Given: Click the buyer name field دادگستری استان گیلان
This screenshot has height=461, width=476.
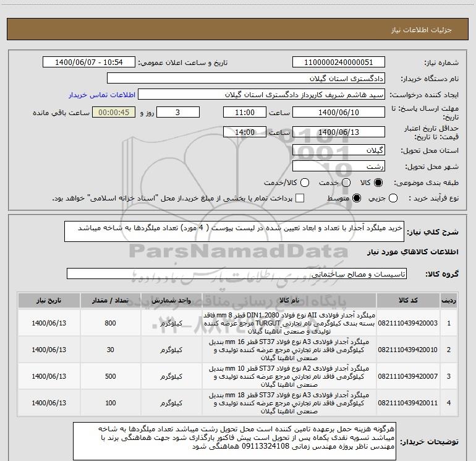Looking at the screenshot, I should pos(246,78).
